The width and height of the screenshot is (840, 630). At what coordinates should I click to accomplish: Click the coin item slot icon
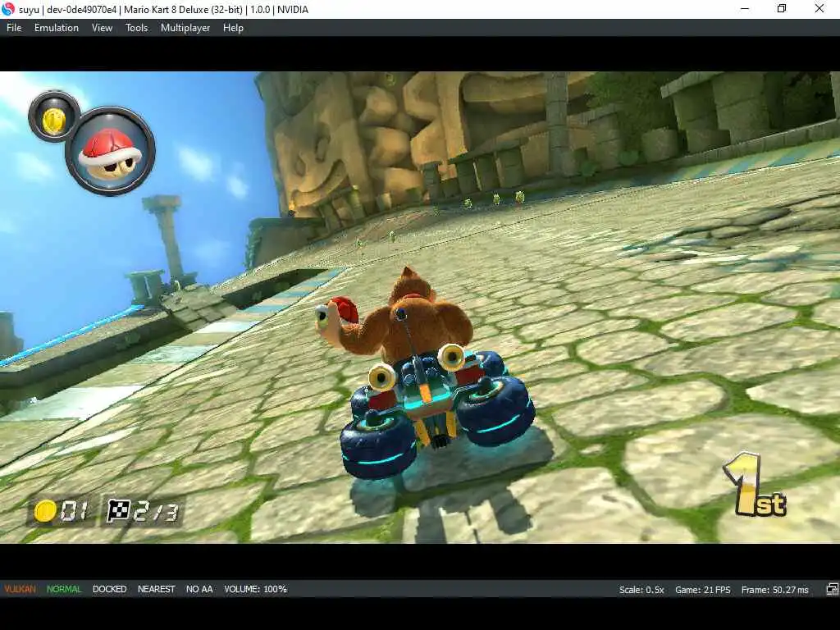tap(54, 116)
